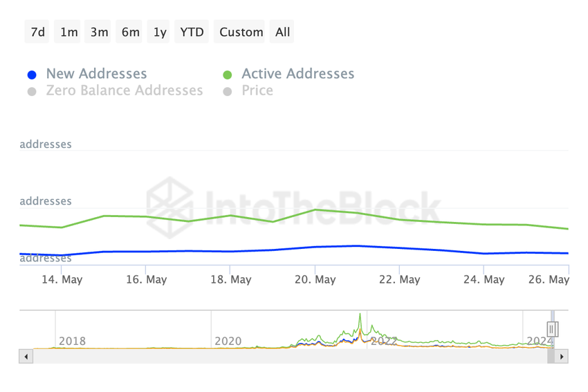Open the Custom date range
Viewport: 588px width, 392px height.
tap(241, 32)
